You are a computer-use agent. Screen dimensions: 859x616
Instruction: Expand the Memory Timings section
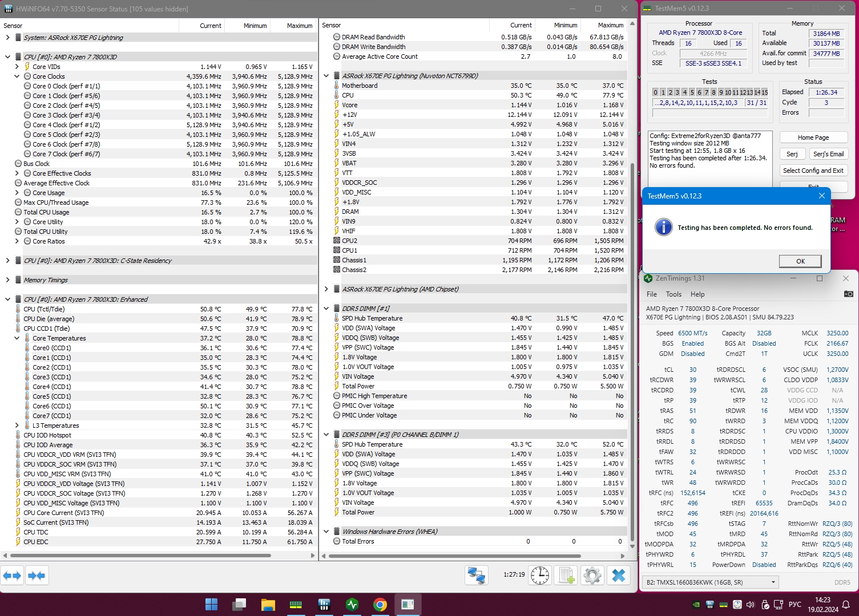(x=7, y=280)
